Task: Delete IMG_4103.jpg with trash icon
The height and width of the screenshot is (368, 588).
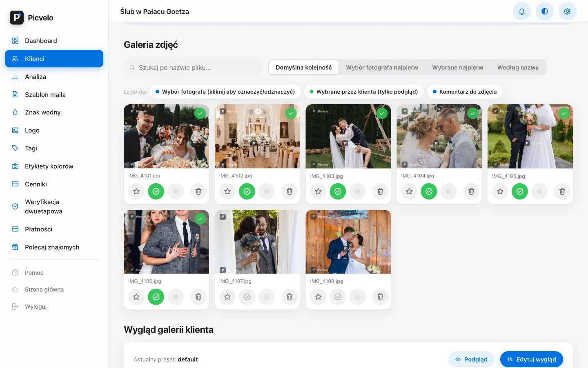Action: click(x=380, y=191)
